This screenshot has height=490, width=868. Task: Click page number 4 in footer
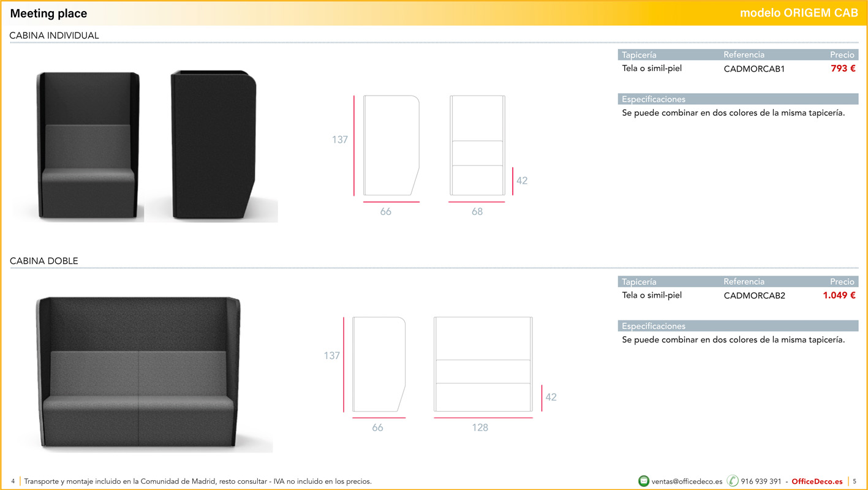click(x=13, y=481)
